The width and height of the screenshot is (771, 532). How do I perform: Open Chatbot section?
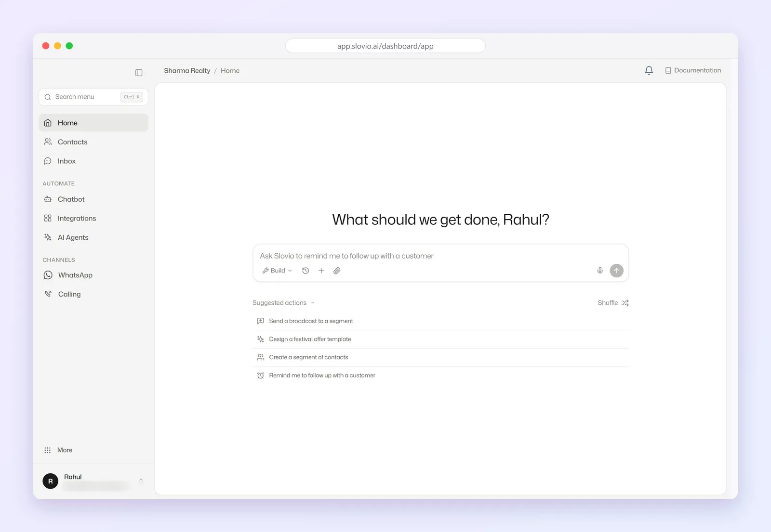93,199
